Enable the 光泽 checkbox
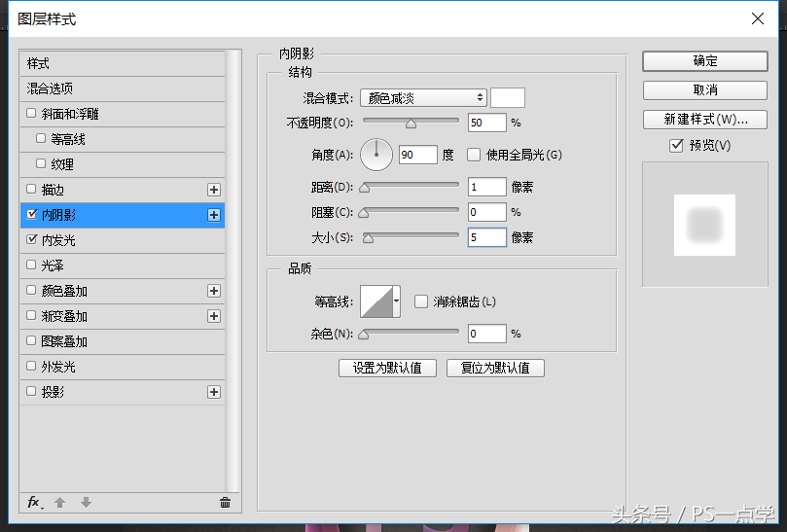The height and width of the screenshot is (532, 787). coord(31,265)
